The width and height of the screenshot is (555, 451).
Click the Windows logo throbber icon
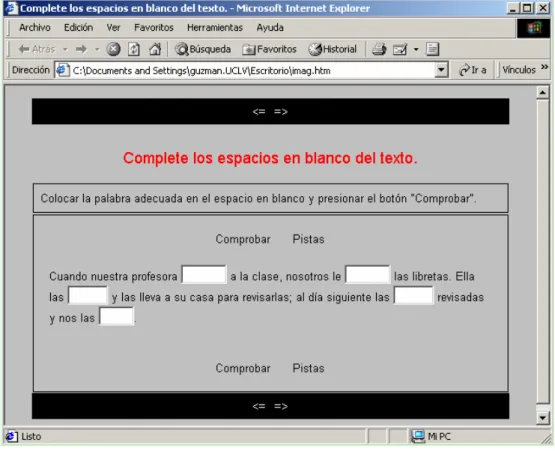click(x=534, y=28)
